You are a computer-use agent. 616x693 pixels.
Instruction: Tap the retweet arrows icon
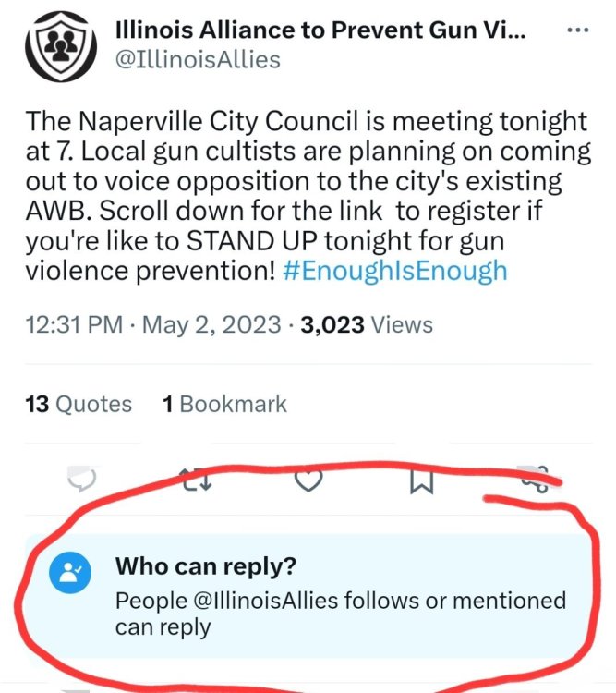pyautogui.click(x=198, y=480)
